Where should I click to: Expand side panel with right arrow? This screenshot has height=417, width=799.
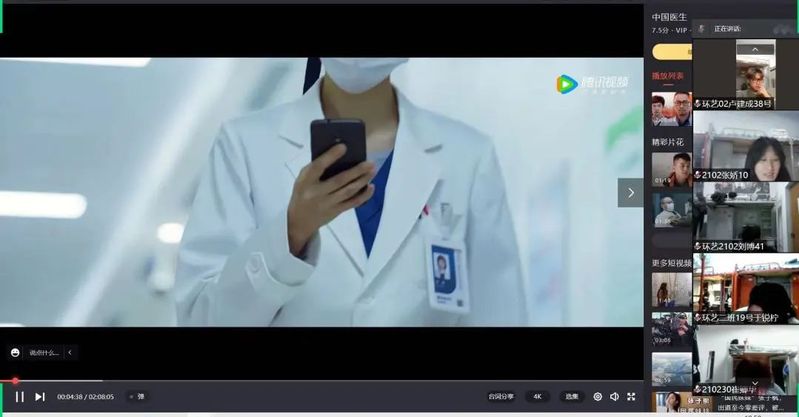(x=630, y=192)
